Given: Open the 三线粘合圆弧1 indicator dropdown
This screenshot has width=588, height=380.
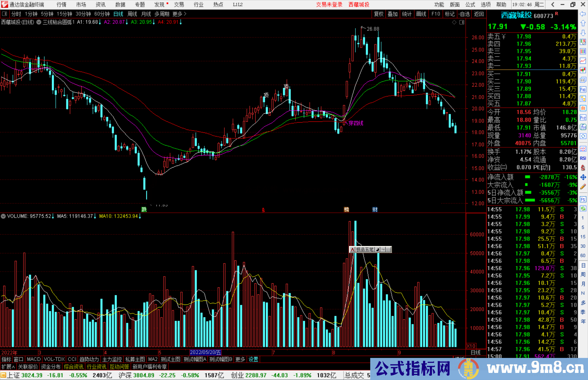Looking at the screenshot, I should tap(39, 22).
